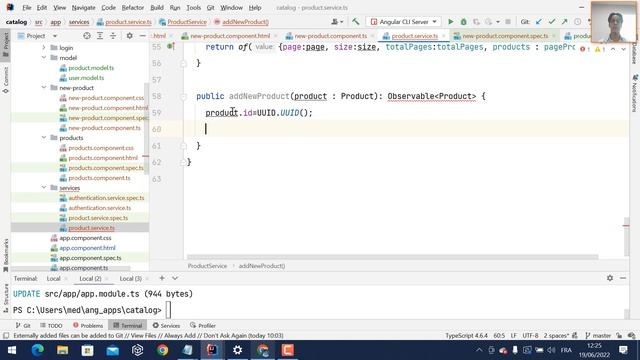Open product.model.ts in project tree
The image size is (640, 360).
(91, 68)
